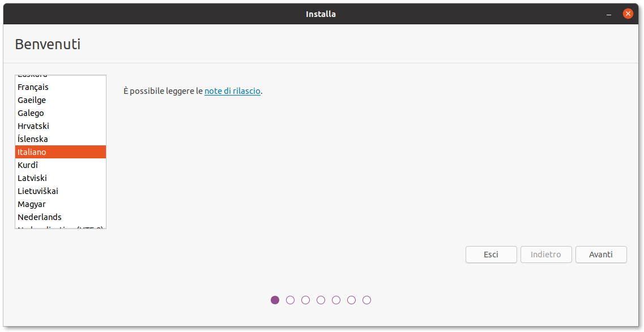The height and width of the screenshot is (332, 644).
Task: Choose Nederlands in the language list
Action: click(x=39, y=217)
